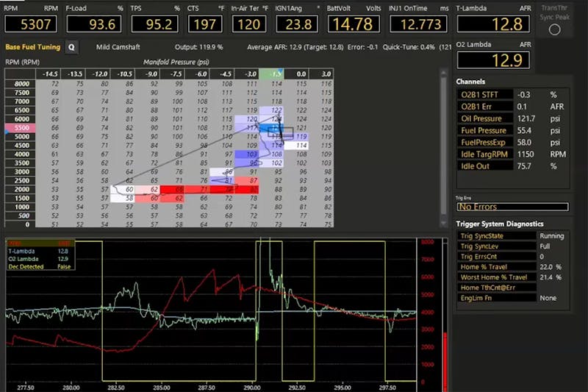Click the No Errors trigger status field
This screenshot has width=588, height=392.
(512, 207)
